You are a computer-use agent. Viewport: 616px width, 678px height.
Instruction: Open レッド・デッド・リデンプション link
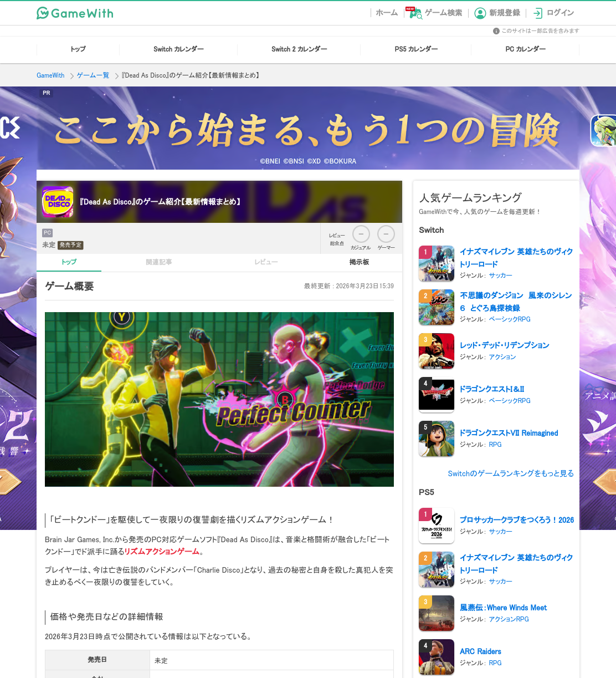click(x=505, y=345)
